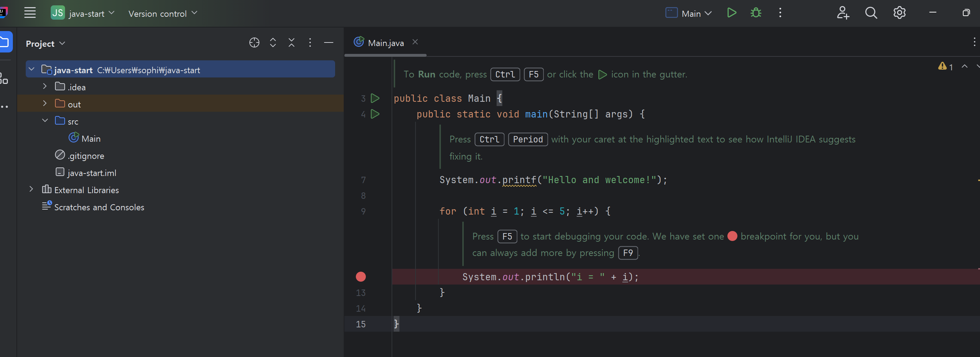
Task: Open the More Actions toolbar menu
Action: 780,13
